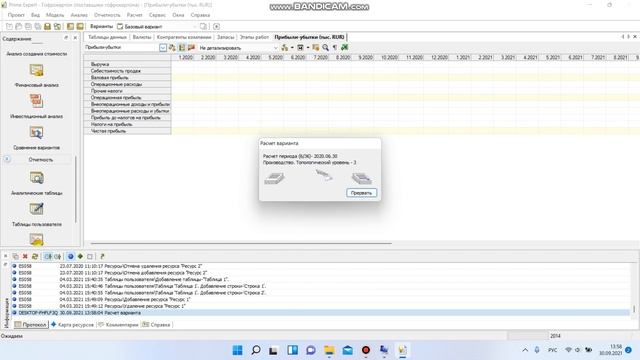This screenshot has height=360, width=640.
Task: Toggle the square filter in protocol toolbar
Action: (x=90, y=256)
